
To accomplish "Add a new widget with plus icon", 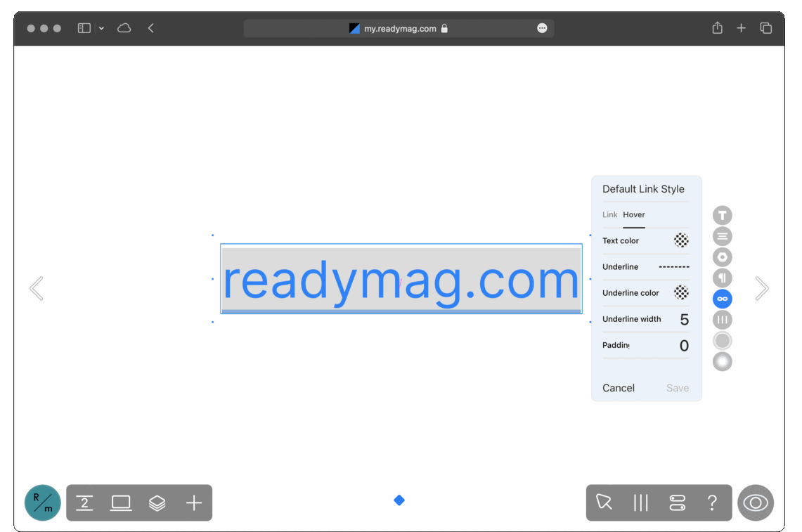I will (194, 503).
